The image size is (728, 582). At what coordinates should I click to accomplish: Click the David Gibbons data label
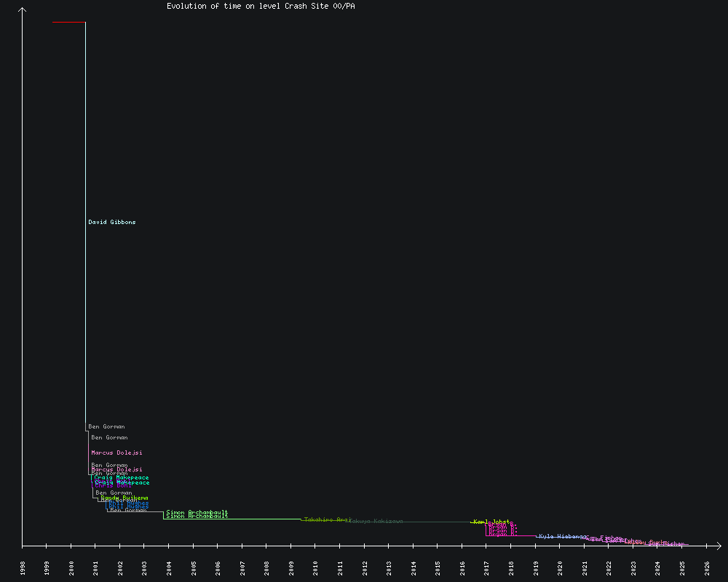pyautogui.click(x=111, y=222)
